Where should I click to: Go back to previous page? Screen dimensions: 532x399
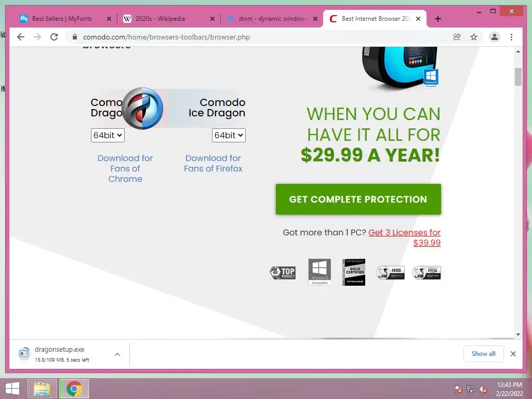pos(21,37)
